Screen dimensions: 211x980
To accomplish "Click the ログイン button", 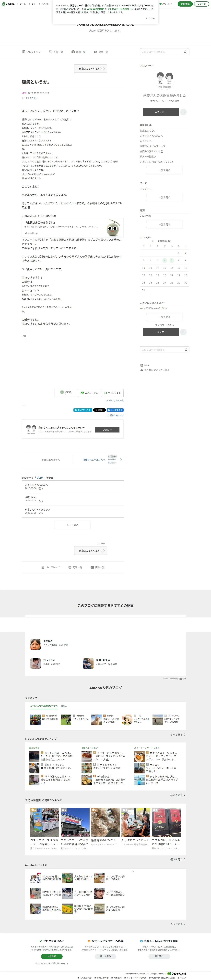I will 201,4.
